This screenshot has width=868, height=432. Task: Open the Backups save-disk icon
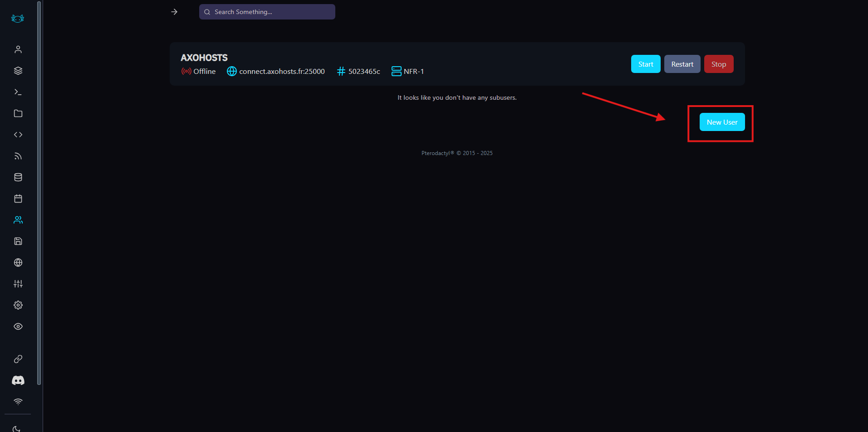18,241
